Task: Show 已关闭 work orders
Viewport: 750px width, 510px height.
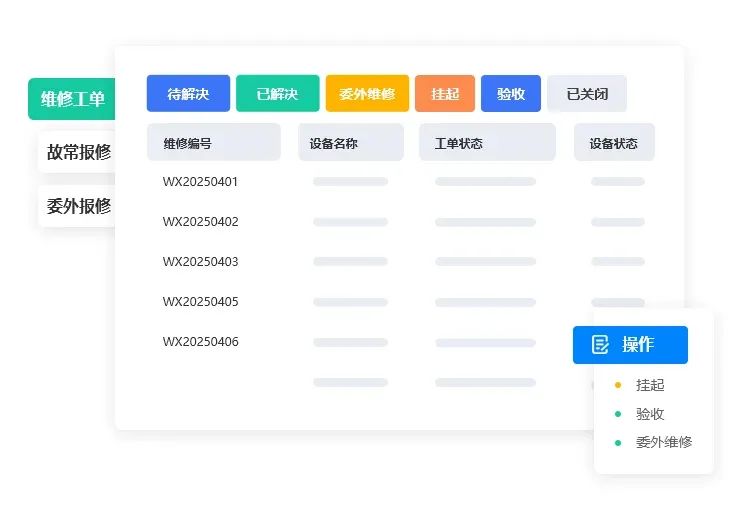Action: pos(587,94)
